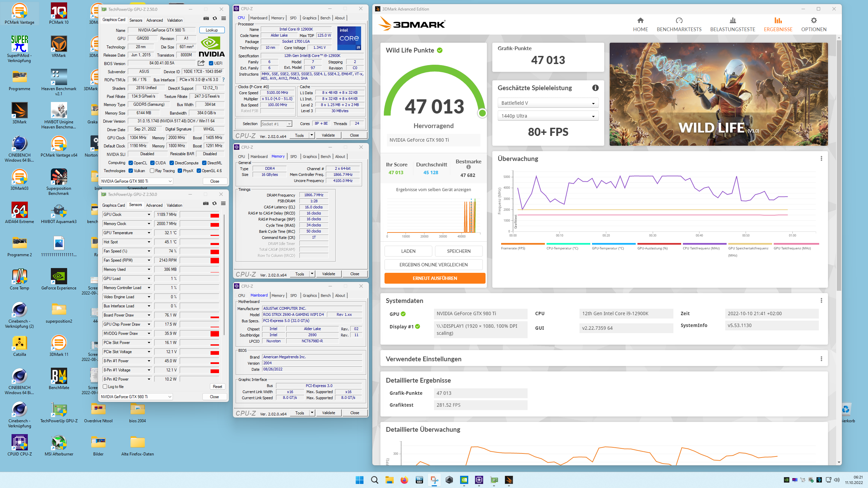
Task: Open the GPU selector dropdown in top GPU-Z window
Action: click(x=137, y=181)
